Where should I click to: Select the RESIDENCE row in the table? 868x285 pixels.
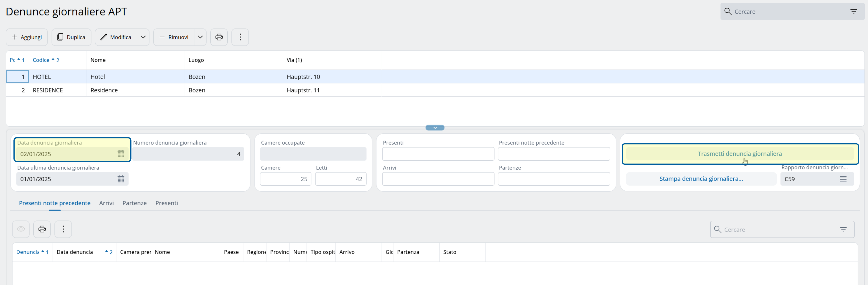point(48,90)
